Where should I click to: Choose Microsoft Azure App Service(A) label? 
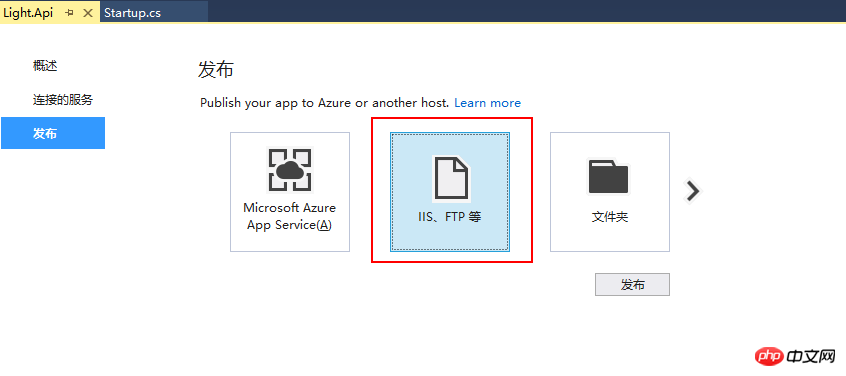pos(290,217)
